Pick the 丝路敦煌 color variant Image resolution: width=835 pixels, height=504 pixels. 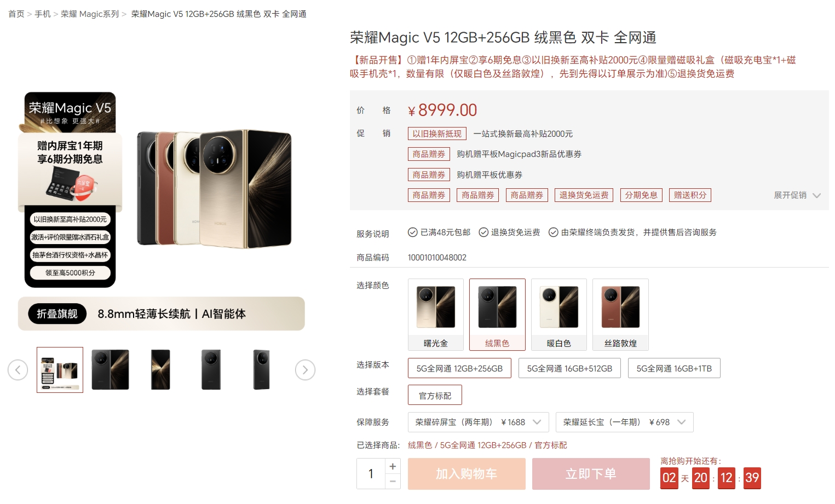620,315
